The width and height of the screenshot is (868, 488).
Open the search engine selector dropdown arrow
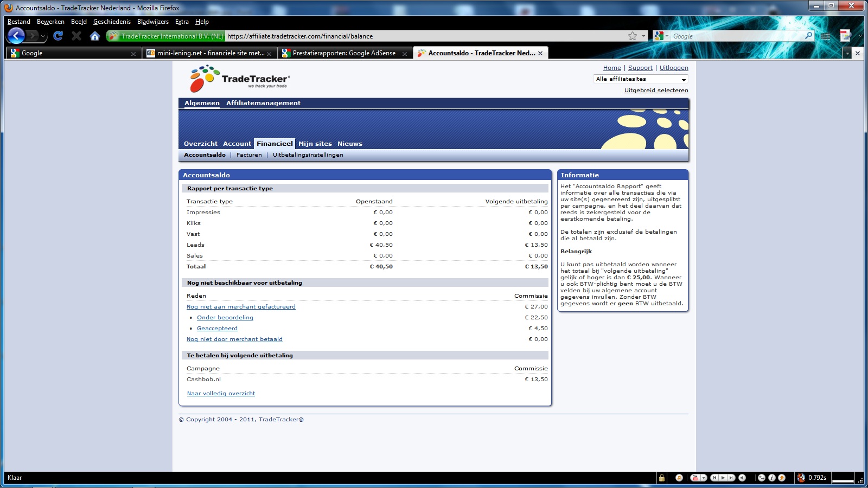pyautogui.click(x=667, y=36)
